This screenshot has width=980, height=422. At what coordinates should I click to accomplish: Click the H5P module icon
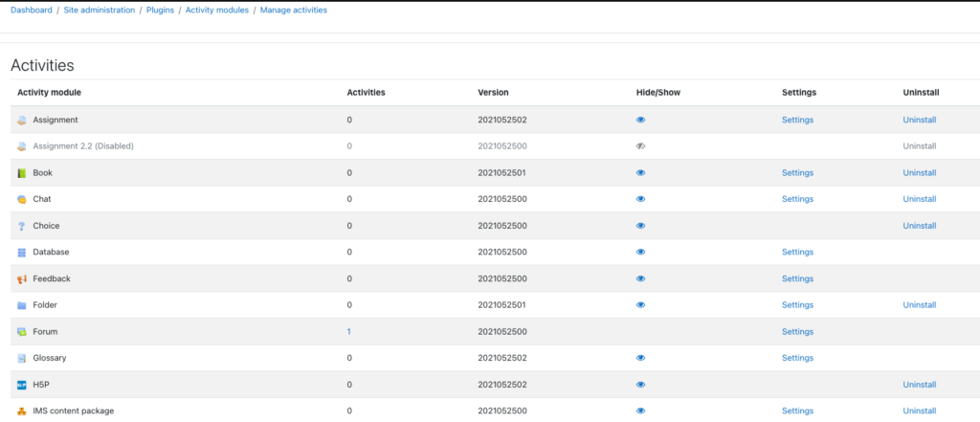coord(21,385)
